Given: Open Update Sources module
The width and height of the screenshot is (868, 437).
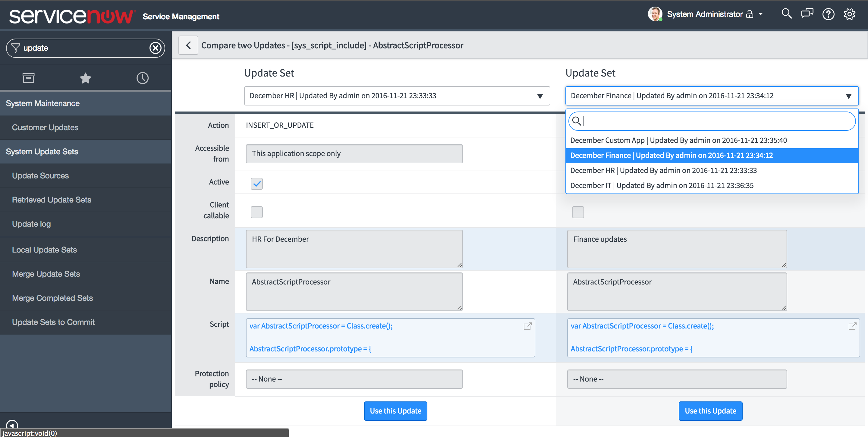Looking at the screenshot, I should (x=86, y=175).
